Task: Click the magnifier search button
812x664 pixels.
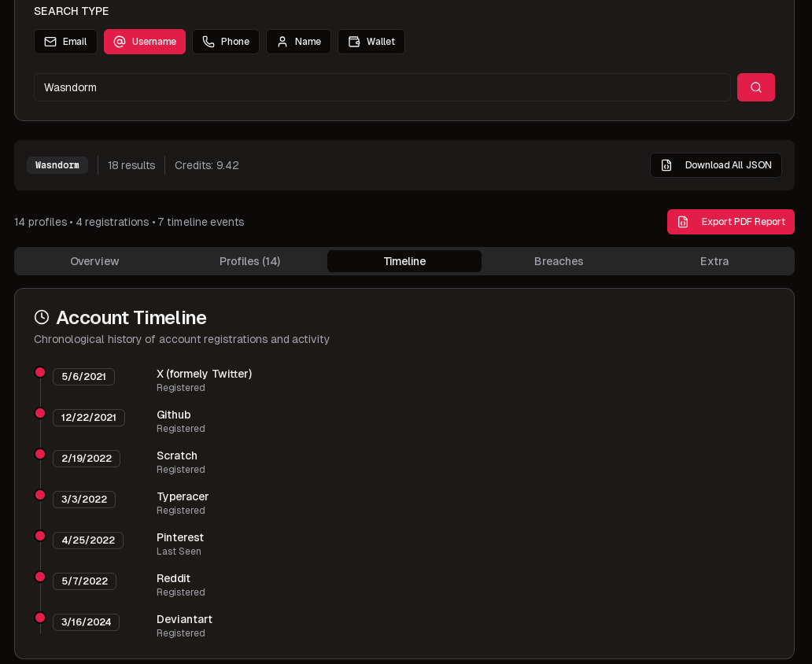Action: coord(755,87)
